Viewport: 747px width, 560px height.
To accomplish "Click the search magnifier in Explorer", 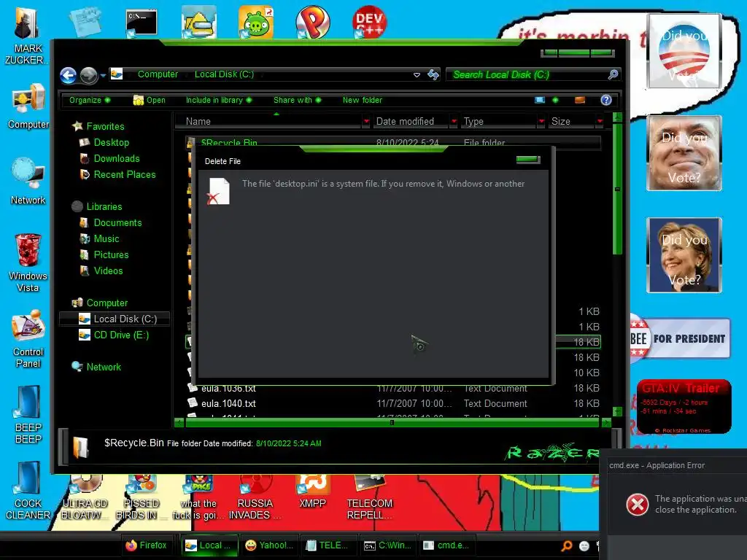I will pos(613,74).
